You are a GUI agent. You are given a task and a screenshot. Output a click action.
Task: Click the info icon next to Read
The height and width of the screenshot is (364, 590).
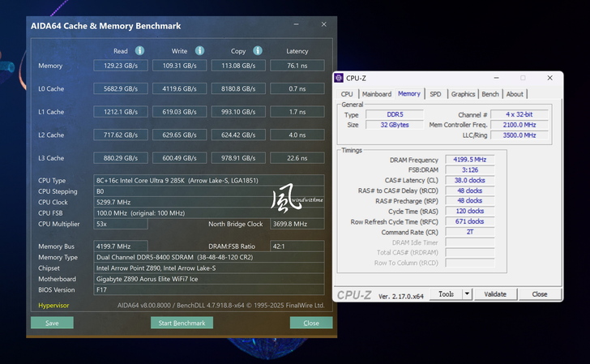(141, 50)
